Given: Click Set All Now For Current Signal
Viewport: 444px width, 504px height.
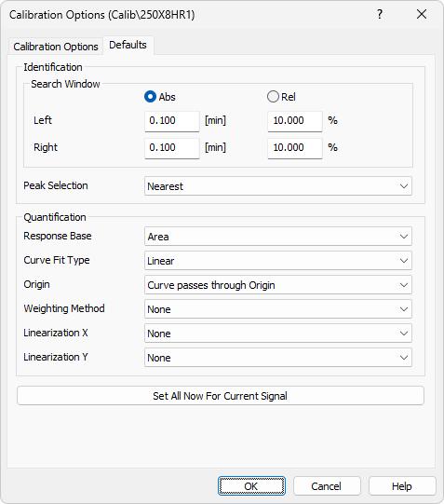Looking at the screenshot, I should pyautogui.click(x=221, y=396).
